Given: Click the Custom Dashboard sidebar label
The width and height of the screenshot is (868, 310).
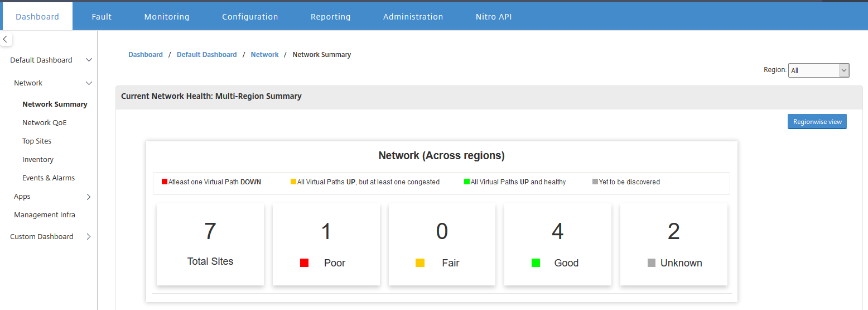Looking at the screenshot, I should pos(42,237).
